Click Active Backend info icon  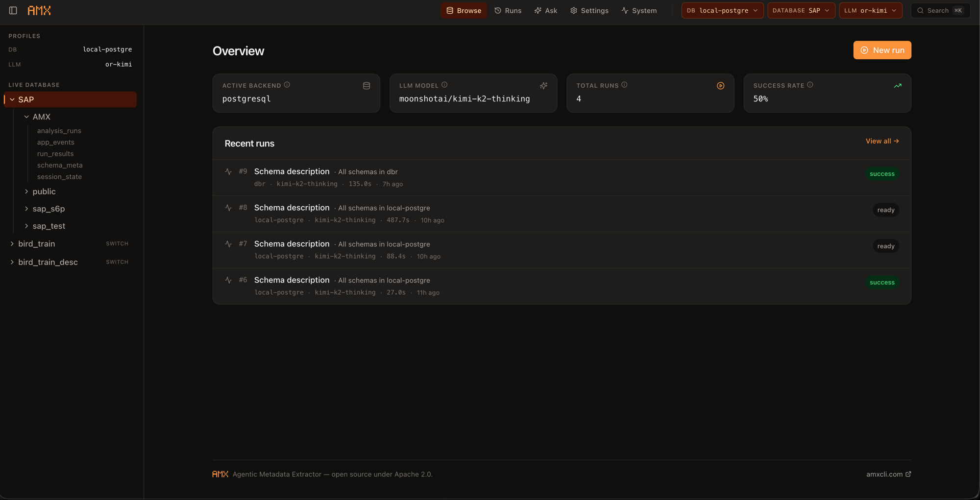point(287,85)
